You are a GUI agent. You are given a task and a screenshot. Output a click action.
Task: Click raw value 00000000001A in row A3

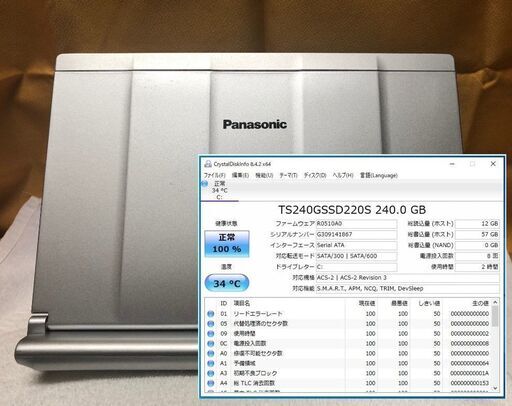(470, 373)
